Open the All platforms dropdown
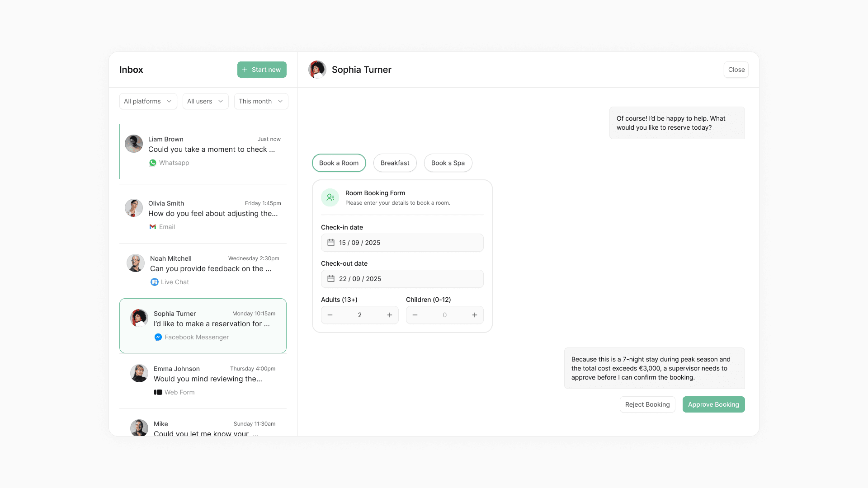 coord(148,101)
